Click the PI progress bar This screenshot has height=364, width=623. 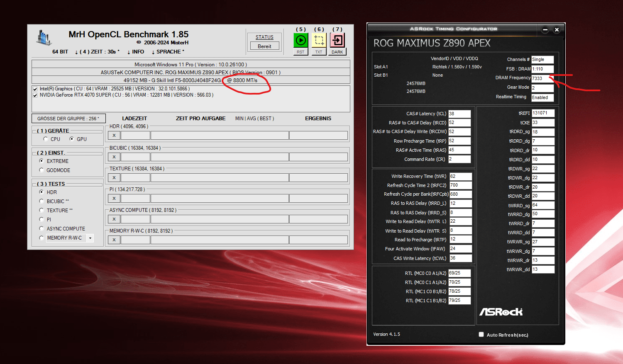(220, 198)
